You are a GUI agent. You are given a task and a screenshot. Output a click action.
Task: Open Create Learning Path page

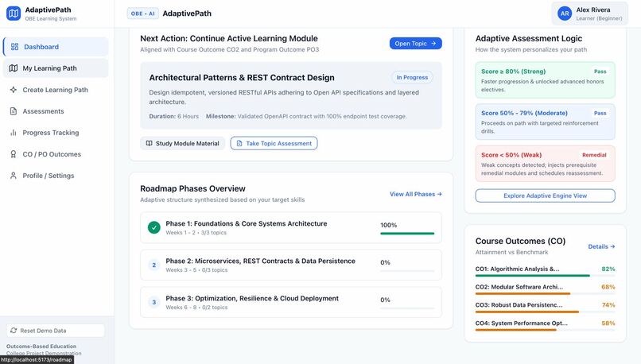click(x=56, y=90)
